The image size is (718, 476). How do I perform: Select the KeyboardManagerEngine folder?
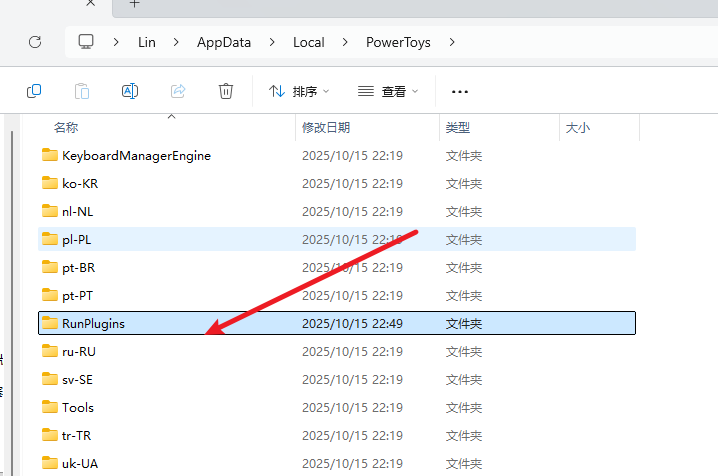click(x=136, y=155)
